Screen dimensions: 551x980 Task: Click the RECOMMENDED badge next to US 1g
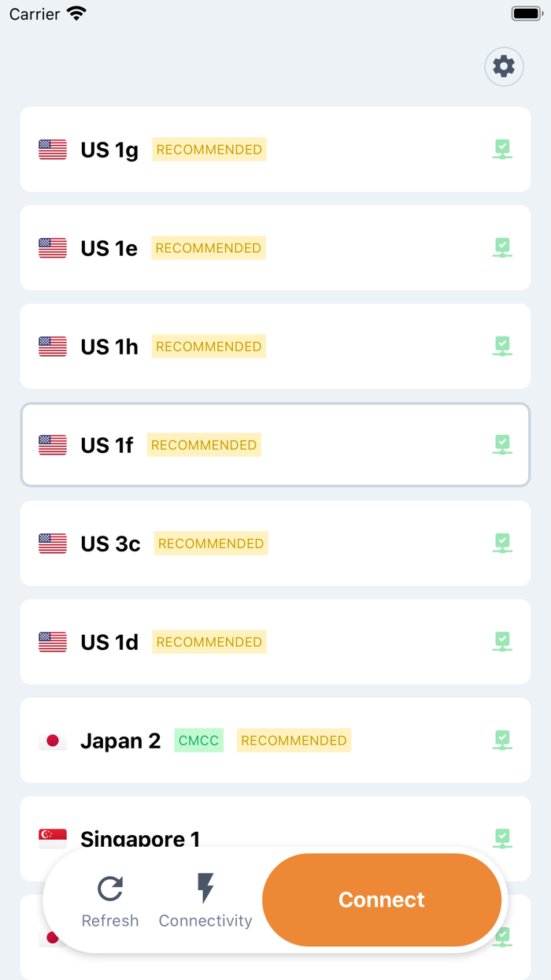click(x=209, y=149)
